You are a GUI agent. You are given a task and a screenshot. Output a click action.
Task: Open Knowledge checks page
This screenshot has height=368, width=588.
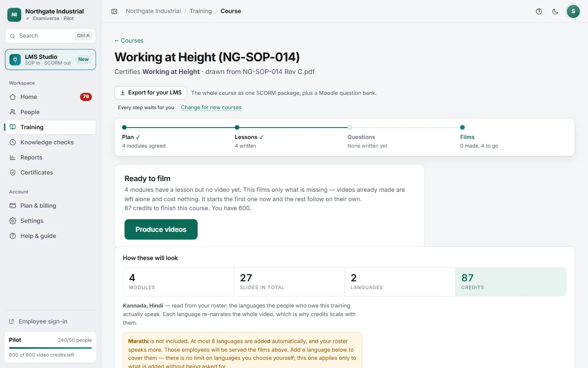50,142
